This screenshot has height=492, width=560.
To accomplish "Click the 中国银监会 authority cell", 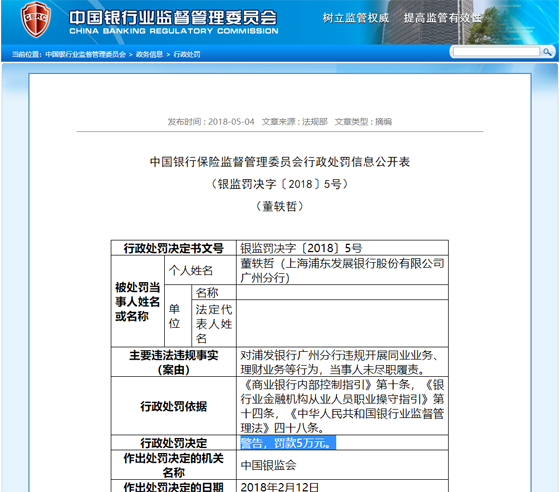I will [x=342, y=465].
